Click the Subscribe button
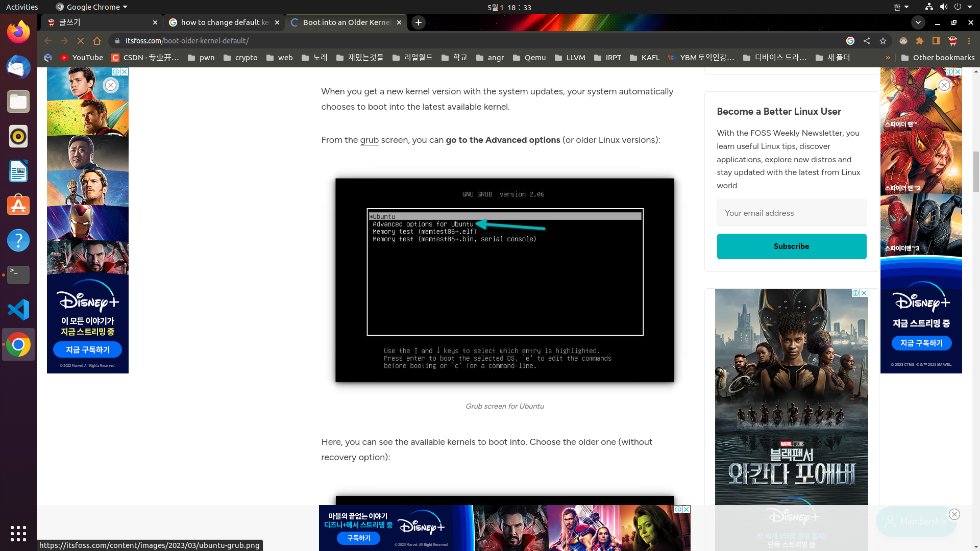The width and height of the screenshot is (980, 551). coord(791,246)
